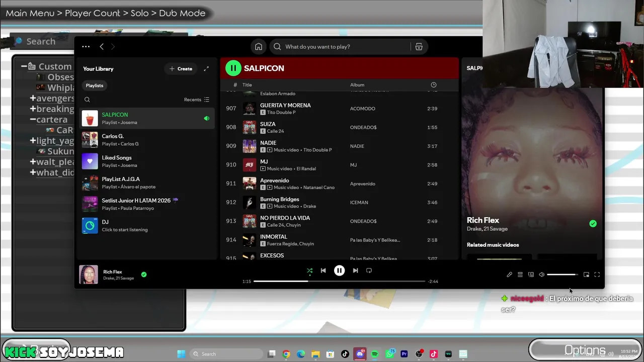This screenshot has height=362, width=644.
Task: Expand the avengers tree node
Action: pyautogui.click(x=33, y=99)
